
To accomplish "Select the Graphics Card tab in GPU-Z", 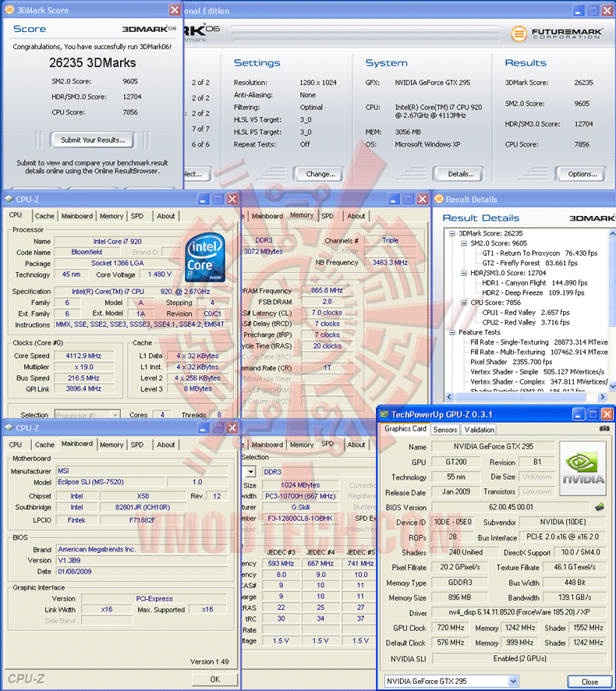I will [x=405, y=429].
